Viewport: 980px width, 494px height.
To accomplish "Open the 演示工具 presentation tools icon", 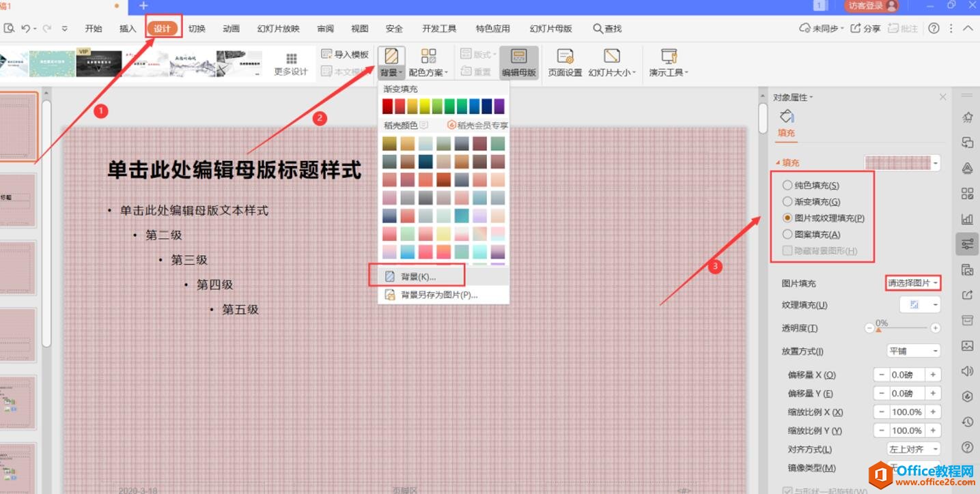I will coord(669,57).
